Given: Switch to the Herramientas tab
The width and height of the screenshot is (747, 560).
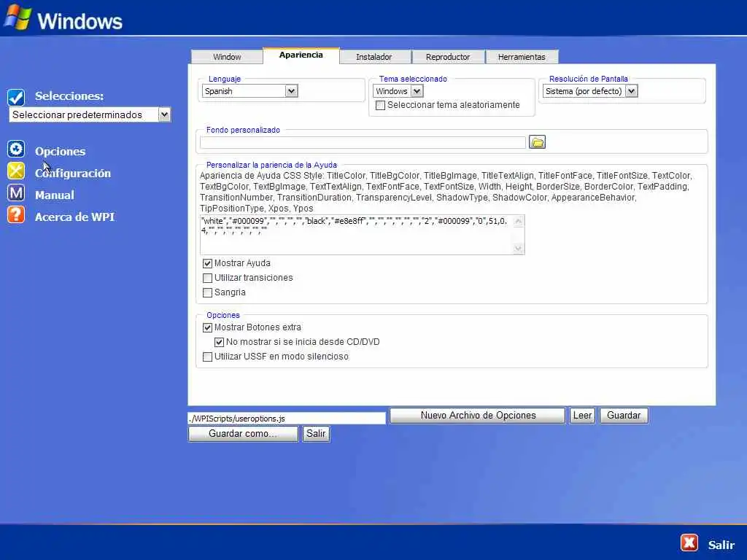Looking at the screenshot, I should [x=522, y=57].
